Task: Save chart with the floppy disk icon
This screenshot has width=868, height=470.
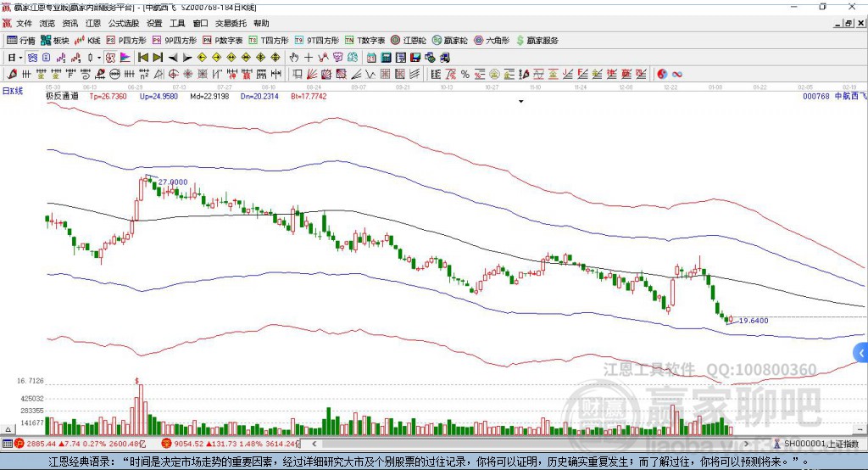Action: pyautogui.click(x=415, y=58)
